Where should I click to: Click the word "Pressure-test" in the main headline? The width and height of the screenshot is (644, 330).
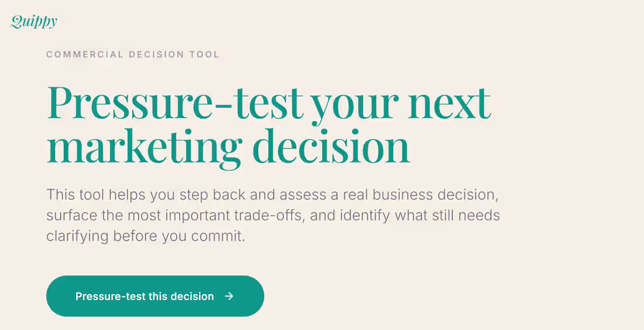pos(174,103)
